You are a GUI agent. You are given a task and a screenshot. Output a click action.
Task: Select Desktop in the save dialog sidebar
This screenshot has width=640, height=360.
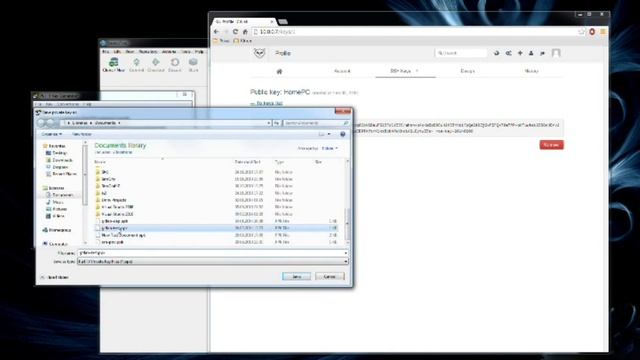[x=56, y=153]
